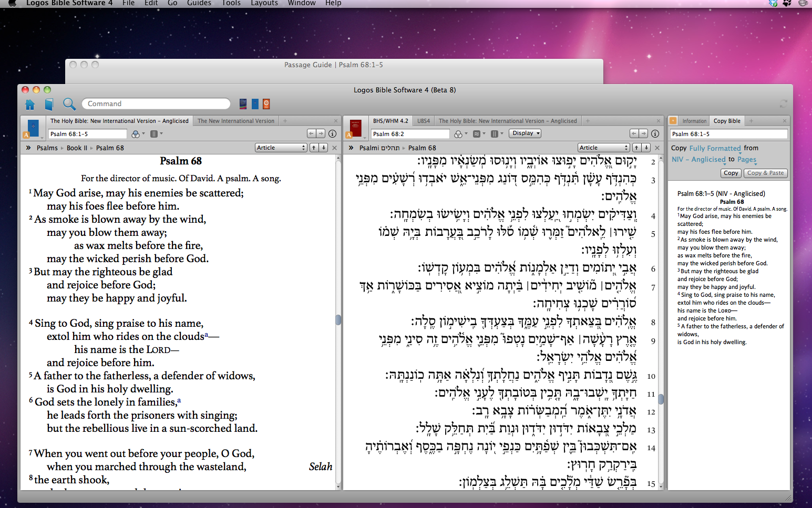Click parallel resources icon in the NIV panel
This screenshot has width=812, height=508.
click(x=156, y=134)
